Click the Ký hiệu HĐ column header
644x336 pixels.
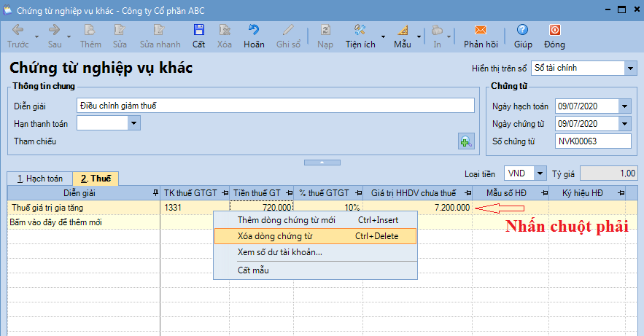coord(587,193)
